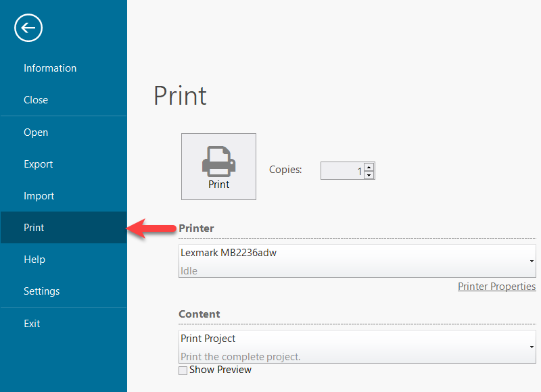Click the large printer Print button
The height and width of the screenshot is (392, 541).
(218, 166)
